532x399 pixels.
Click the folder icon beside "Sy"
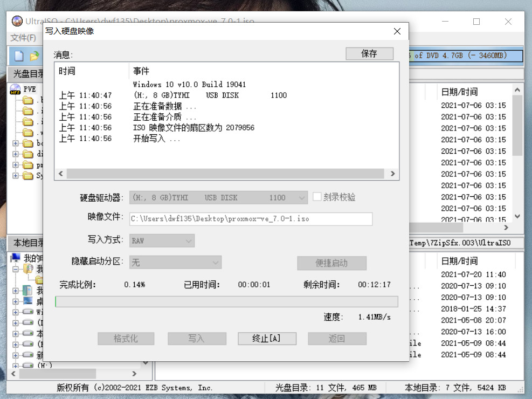point(28,176)
